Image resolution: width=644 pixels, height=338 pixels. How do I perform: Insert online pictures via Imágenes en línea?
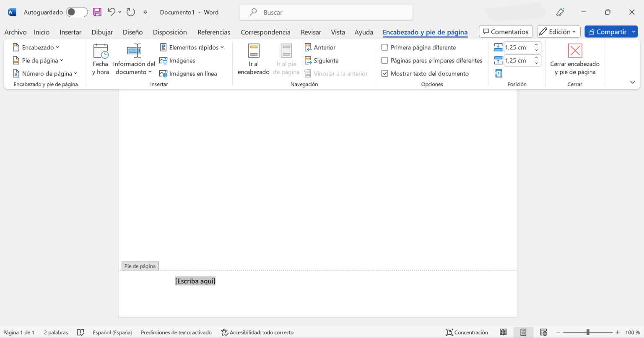coord(189,73)
